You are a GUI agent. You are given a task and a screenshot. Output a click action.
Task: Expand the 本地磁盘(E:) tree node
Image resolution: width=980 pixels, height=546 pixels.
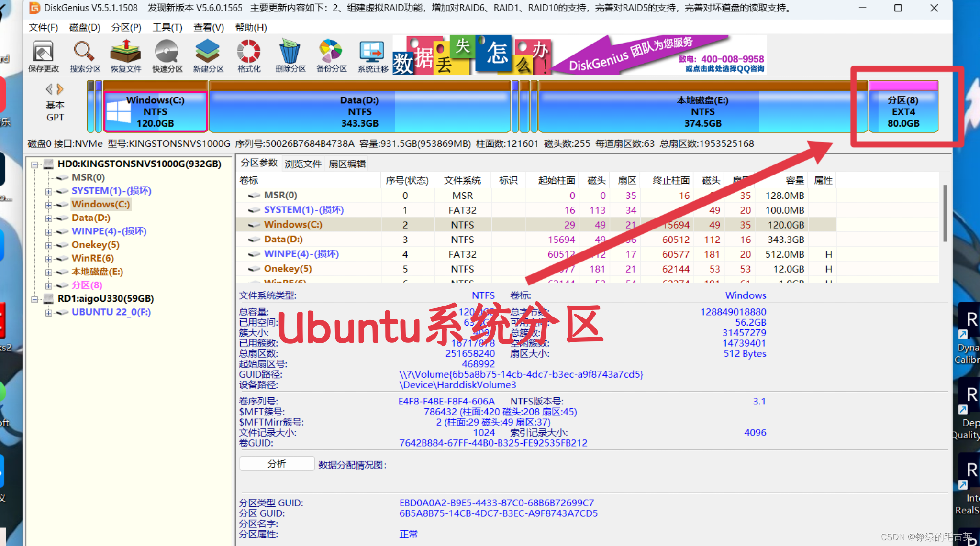tap(48, 272)
